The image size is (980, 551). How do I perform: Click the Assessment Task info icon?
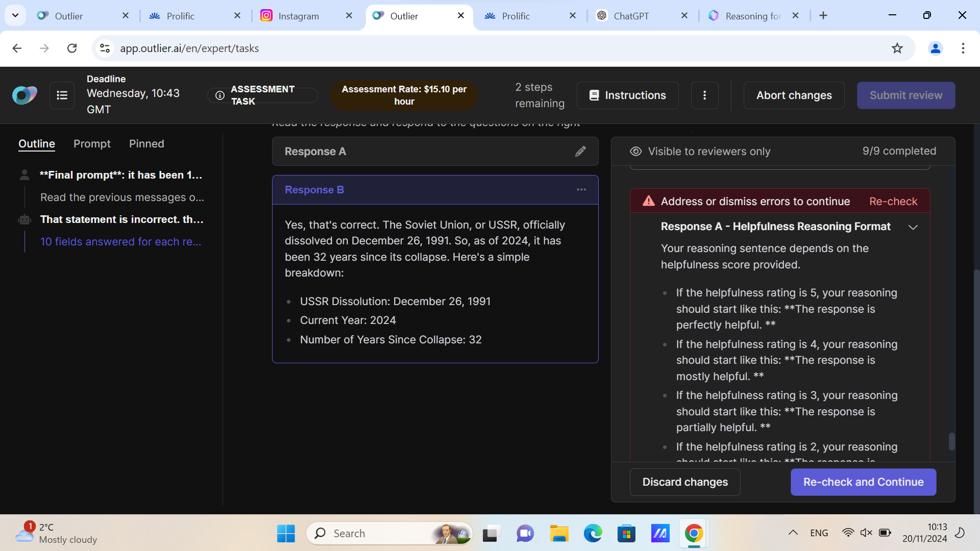point(219,95)
